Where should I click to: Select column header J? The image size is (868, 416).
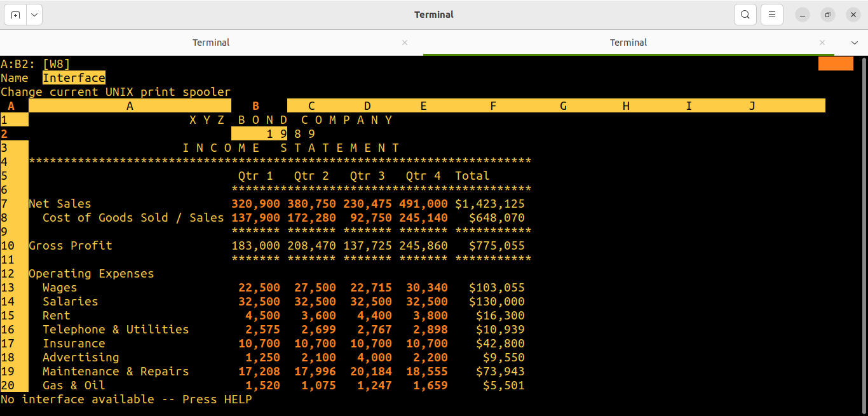752,106
